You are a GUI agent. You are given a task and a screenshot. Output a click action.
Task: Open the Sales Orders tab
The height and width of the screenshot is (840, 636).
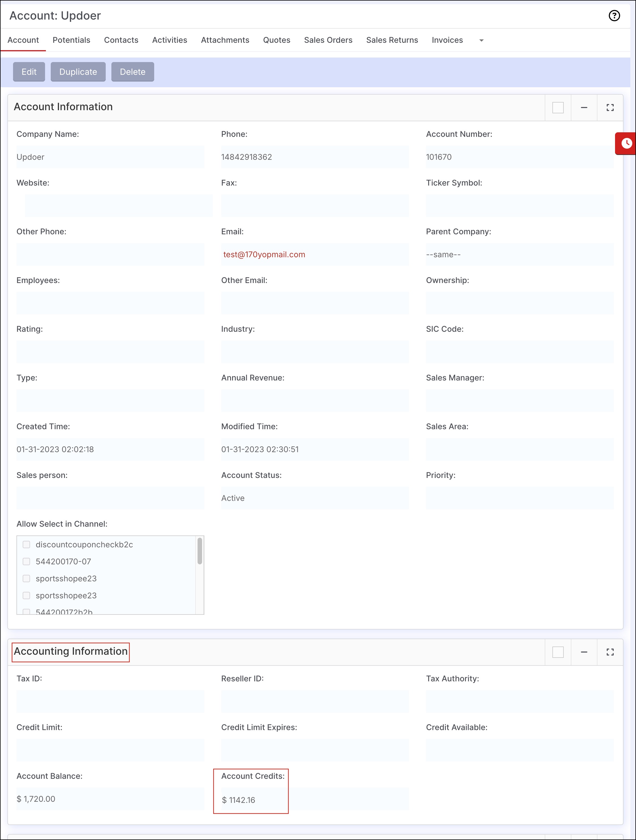(328, 40)
